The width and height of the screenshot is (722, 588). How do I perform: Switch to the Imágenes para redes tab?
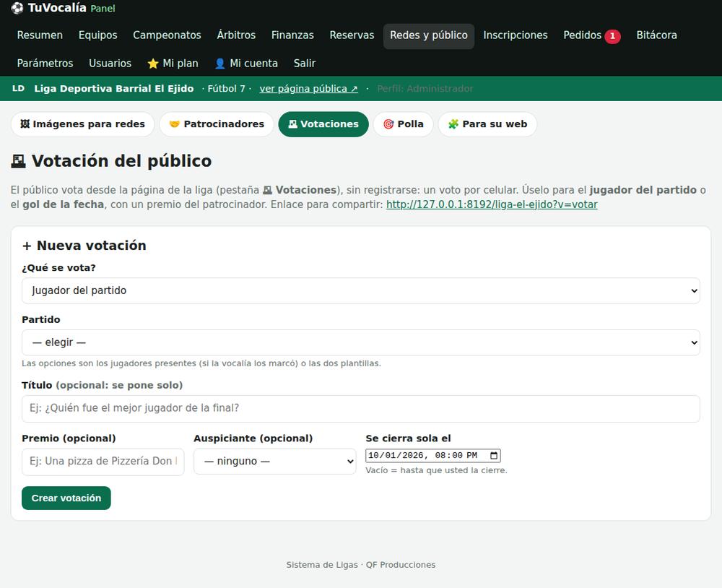[82, 124]
